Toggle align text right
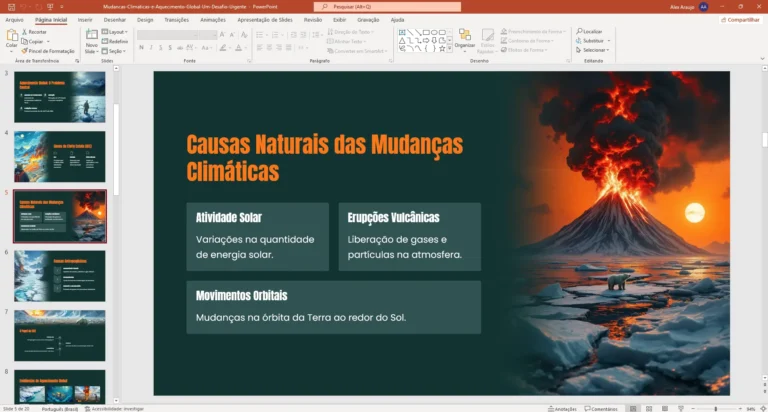This screenshot has width=768, height=412. pos(279,48)
